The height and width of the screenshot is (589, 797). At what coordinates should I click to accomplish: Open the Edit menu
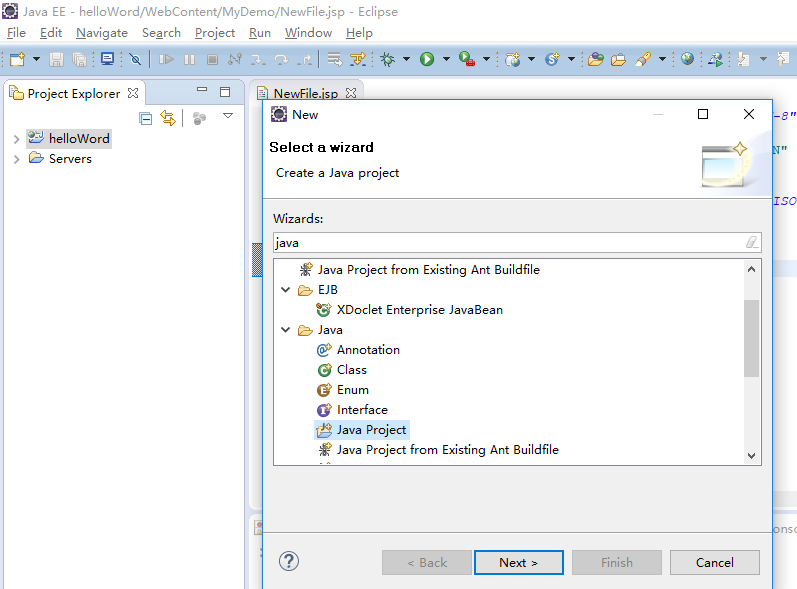click(51, 33)
